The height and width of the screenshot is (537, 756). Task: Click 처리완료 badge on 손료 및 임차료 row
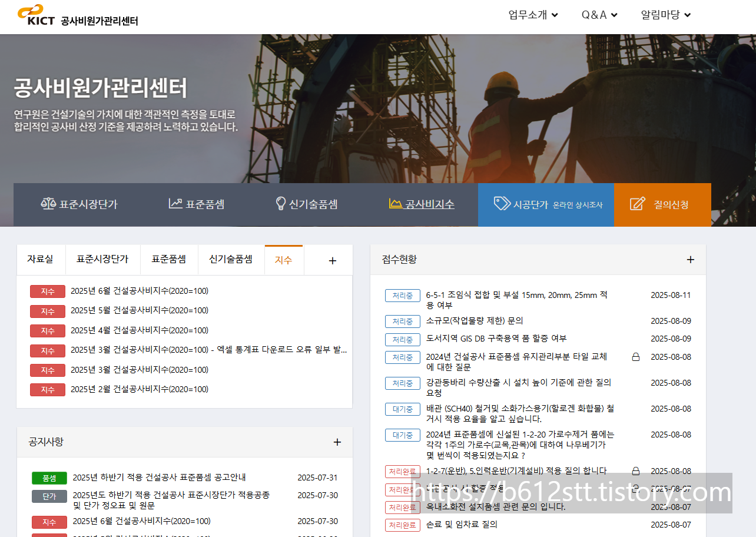point(403,525)
